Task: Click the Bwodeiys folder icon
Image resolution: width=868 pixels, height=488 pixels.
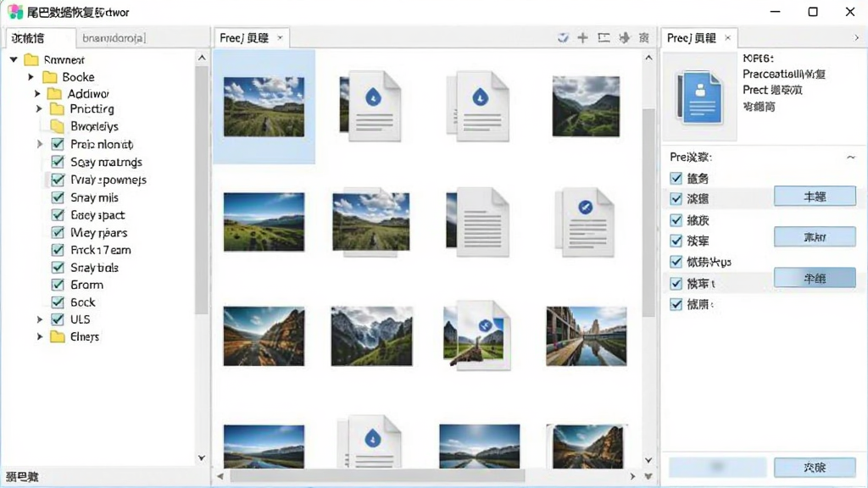Action: coord(58,126)
